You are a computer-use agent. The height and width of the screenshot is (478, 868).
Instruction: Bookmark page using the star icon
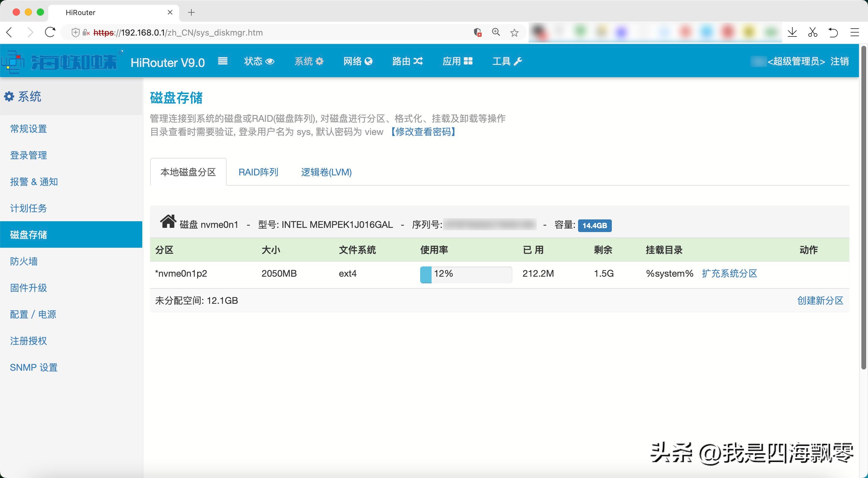514,33
